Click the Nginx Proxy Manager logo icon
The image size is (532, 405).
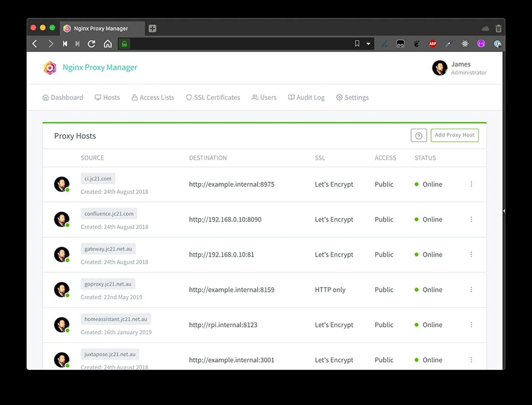pos(49,67)
